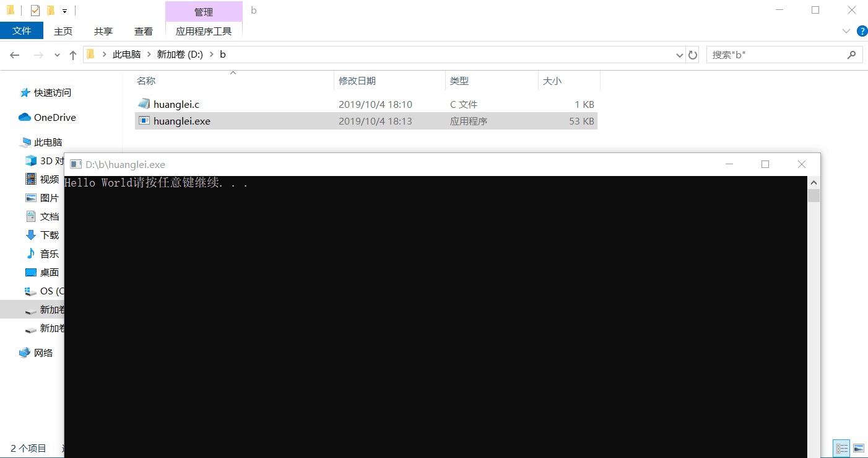Image resolution: width=868 pixels, height=458 pixels.
Task: Navigate to 新加卷 (D:) in the address breadcrumb
Action: tap(180, 55)
